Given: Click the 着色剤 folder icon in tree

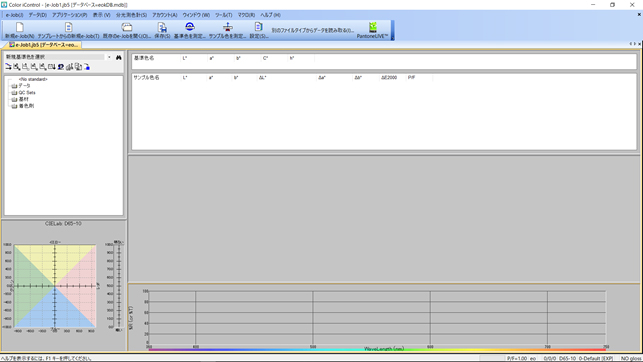Looking at the screenshot, I should (x=14, y=106).
